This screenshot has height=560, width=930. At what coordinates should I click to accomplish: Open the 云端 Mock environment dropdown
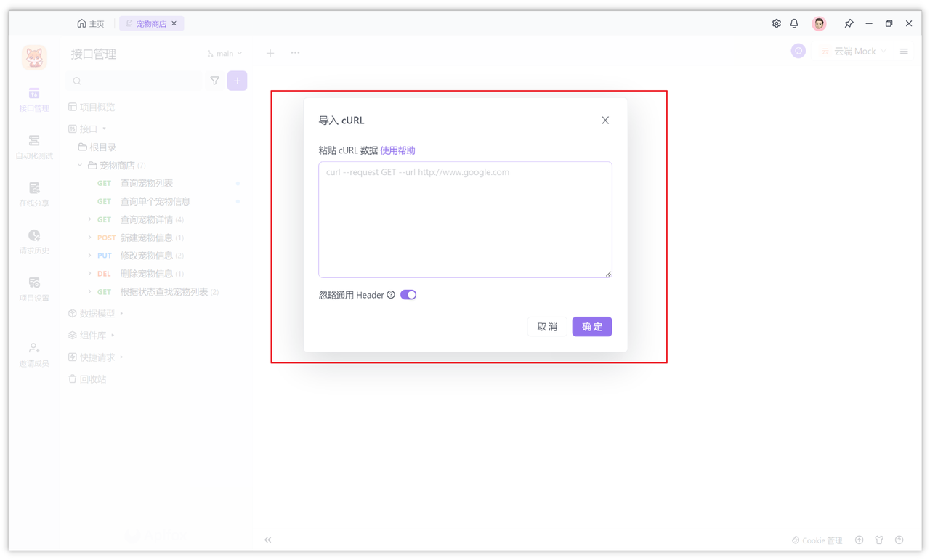click(x=854, y=52)
